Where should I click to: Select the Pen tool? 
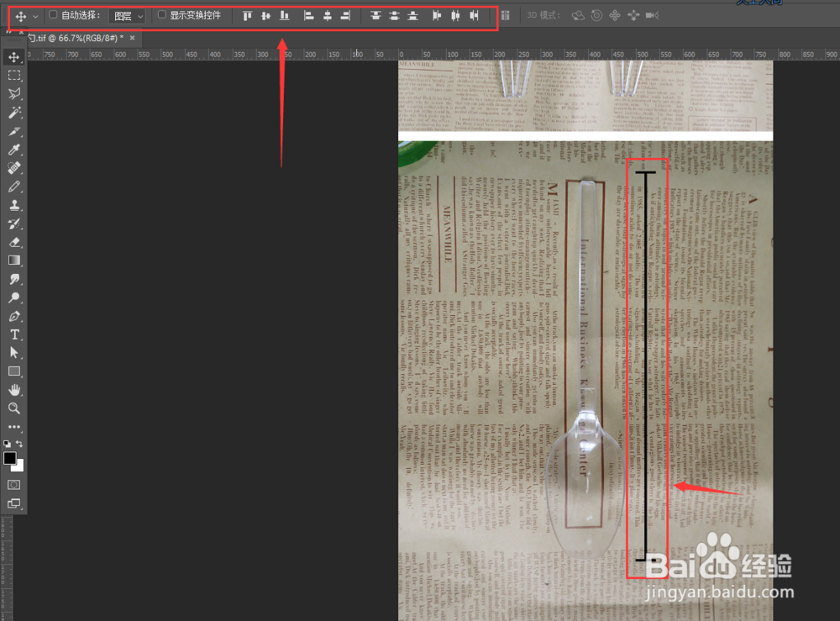click(14, 316)
